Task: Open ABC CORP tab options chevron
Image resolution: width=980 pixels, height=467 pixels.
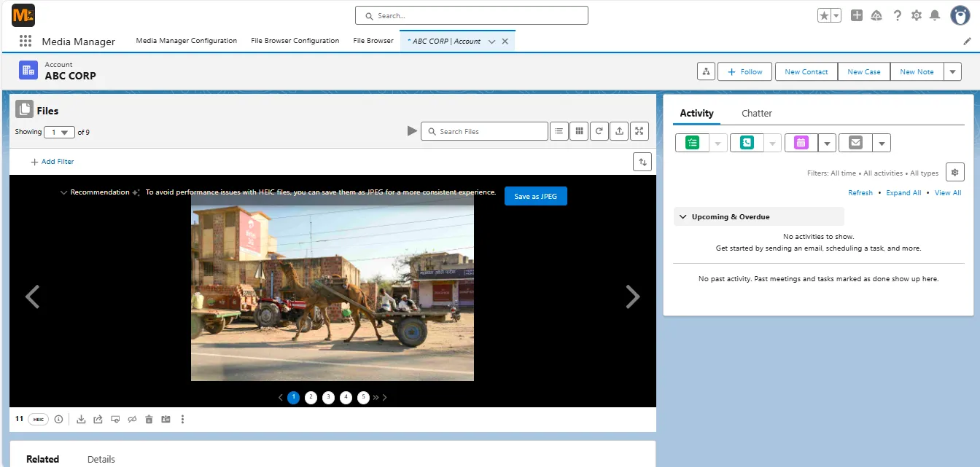Action: pyautogui.click(x=492, y=42)
